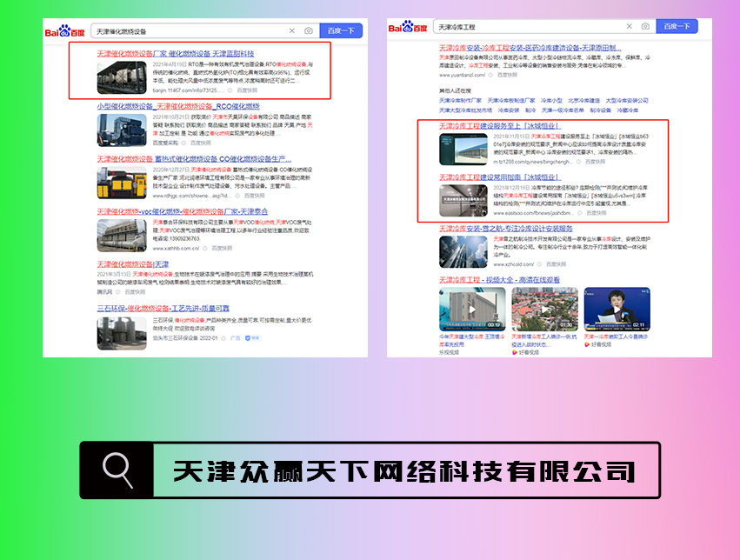Play the aerial-view video with duration 01:30
Image resolution: width=740 pixels, height=560 pixels.
544,310
